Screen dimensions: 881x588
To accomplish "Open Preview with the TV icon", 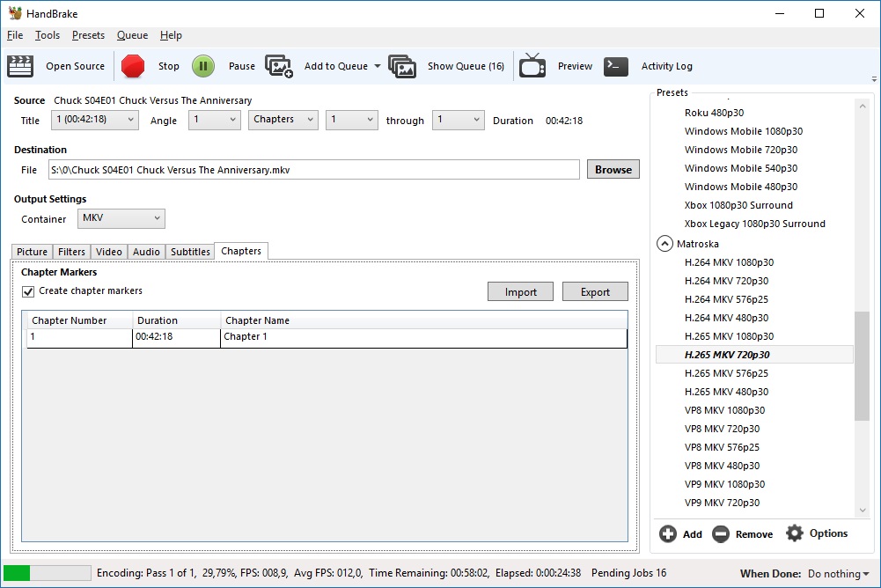I will point(532,66).
